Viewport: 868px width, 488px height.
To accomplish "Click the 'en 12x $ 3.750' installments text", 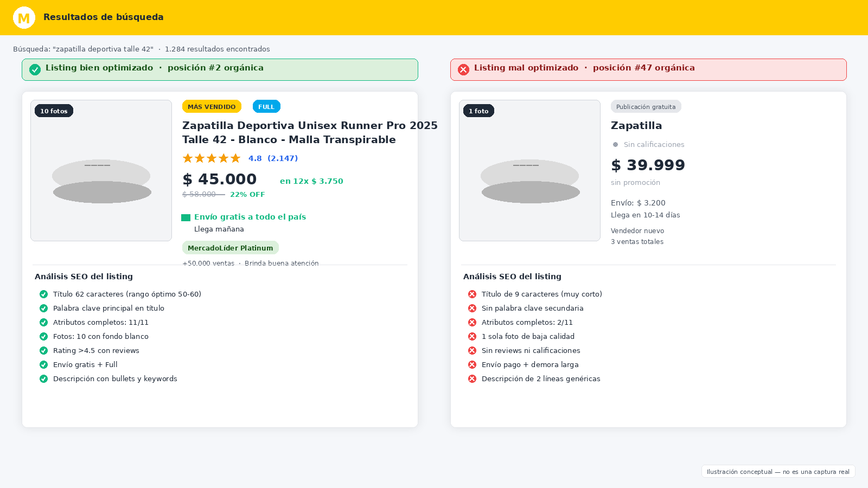I will click(311, 181).
